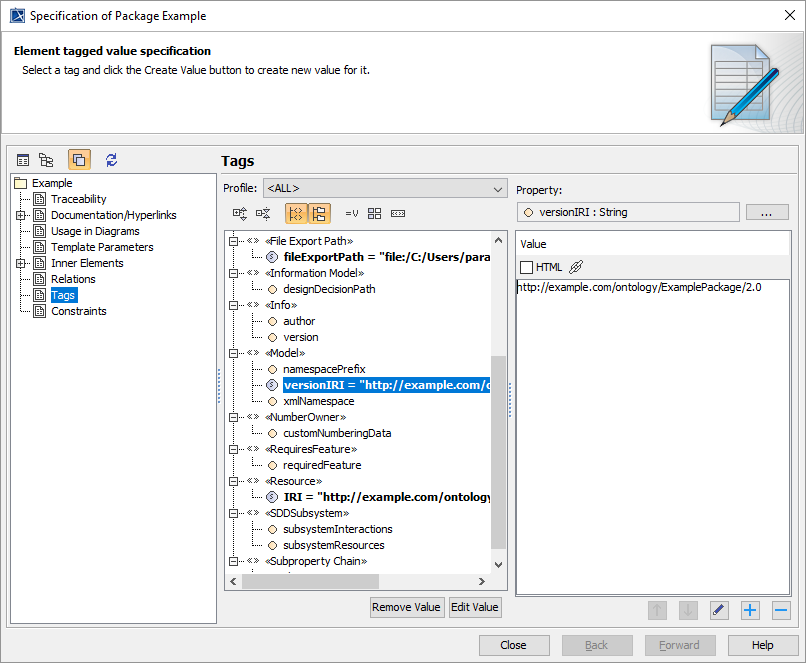Enable the HTML checkbox

click(x=527, y=267)
